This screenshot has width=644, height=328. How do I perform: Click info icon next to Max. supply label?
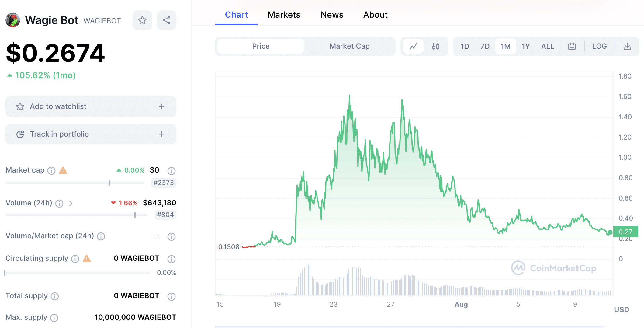pyautogui.click(x=54, y=318)
